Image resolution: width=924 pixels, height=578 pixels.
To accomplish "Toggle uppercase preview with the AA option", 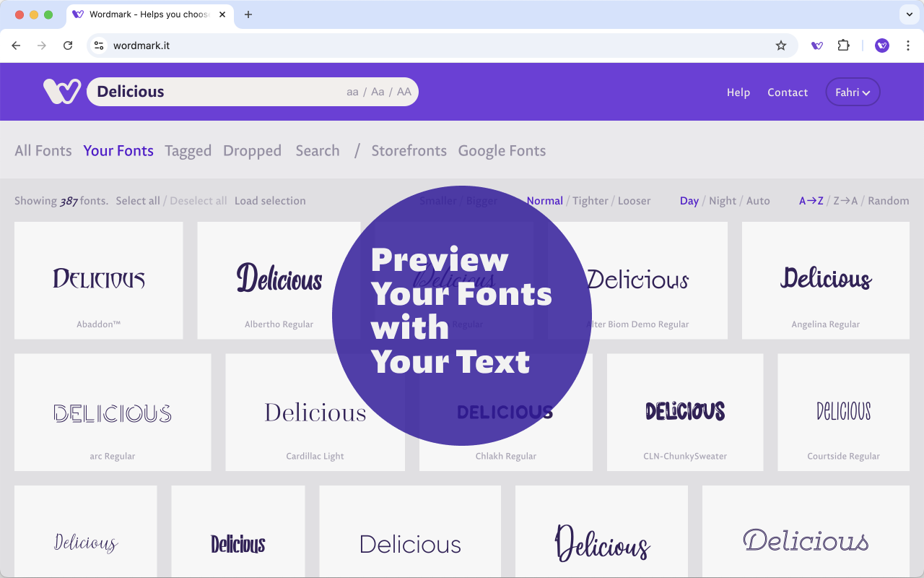I will (404, 92).
